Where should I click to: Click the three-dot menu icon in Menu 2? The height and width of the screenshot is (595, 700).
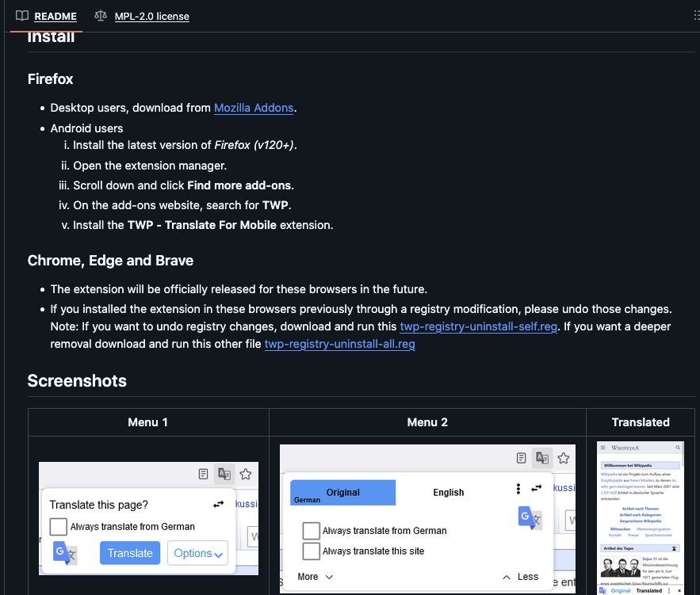[x=518, y=489]
